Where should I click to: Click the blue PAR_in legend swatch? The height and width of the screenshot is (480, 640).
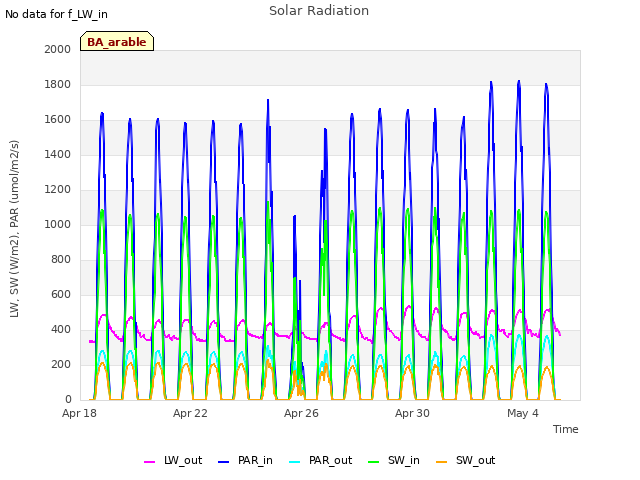pos(224,462)
